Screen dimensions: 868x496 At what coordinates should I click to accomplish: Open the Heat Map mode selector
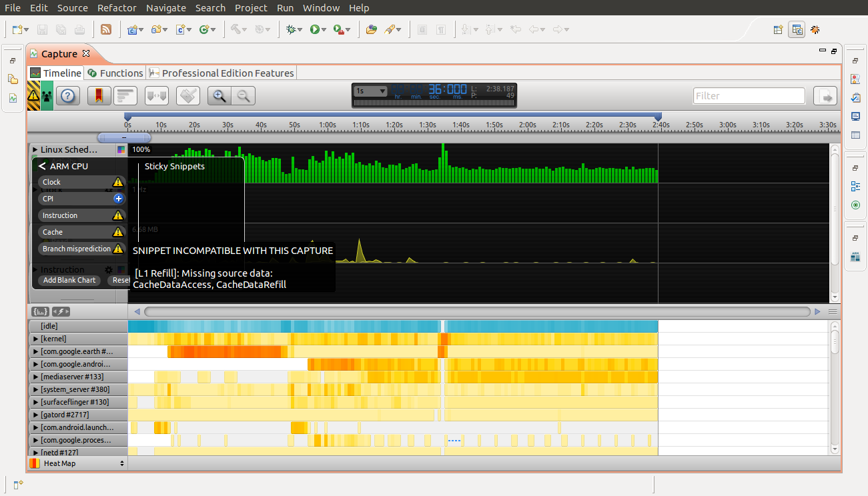click(77, 463)
